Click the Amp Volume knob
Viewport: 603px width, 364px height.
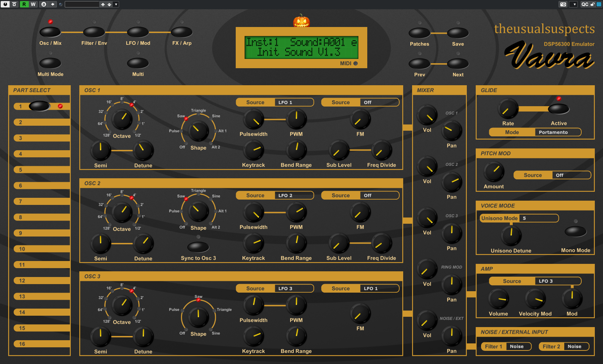click(498, 299)
